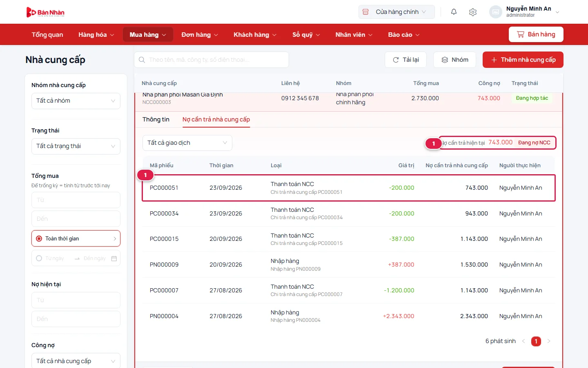Screen dimensions: 588x368
Task: Focus the supplier search field
Action: (x=212, y=60)
